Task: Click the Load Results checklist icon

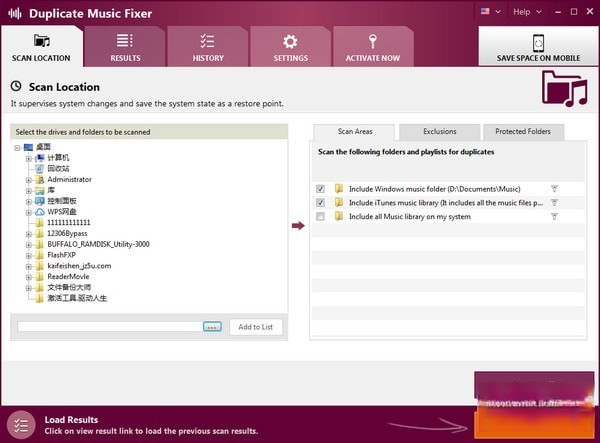Action: click(x=21, y=425)
